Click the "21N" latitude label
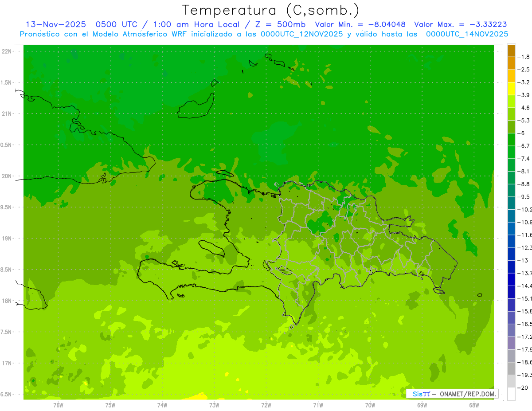This screenshot has height=411, width=532. 7,114
